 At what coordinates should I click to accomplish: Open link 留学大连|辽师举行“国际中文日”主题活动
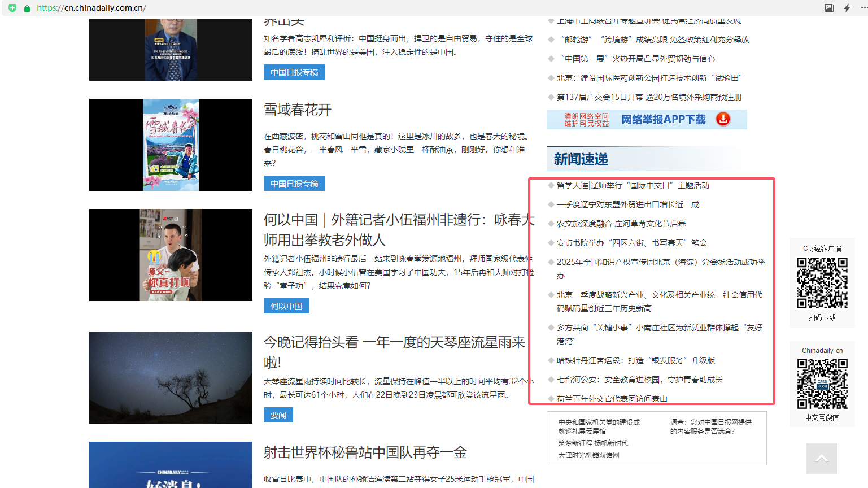tap(633, 185)
